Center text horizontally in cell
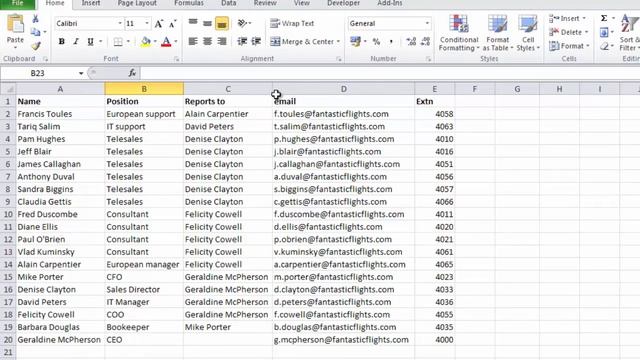 pyautogui.click(x=207, y=41)
